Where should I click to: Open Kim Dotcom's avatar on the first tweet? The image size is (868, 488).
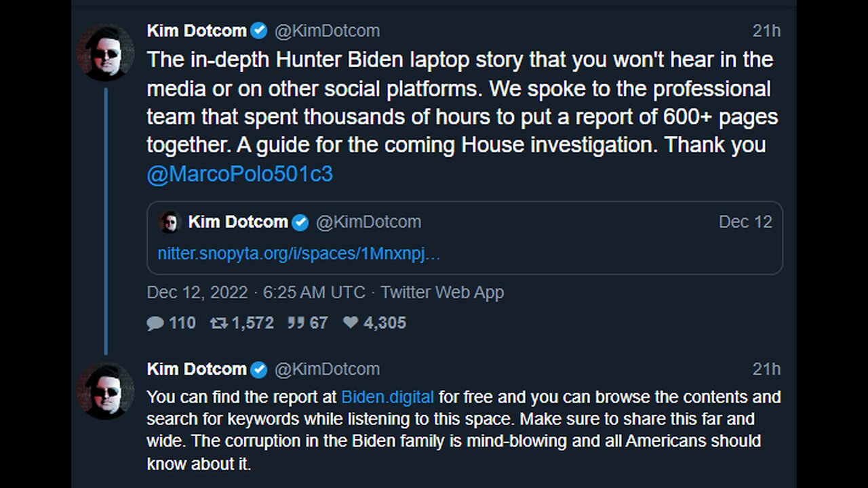106,53
